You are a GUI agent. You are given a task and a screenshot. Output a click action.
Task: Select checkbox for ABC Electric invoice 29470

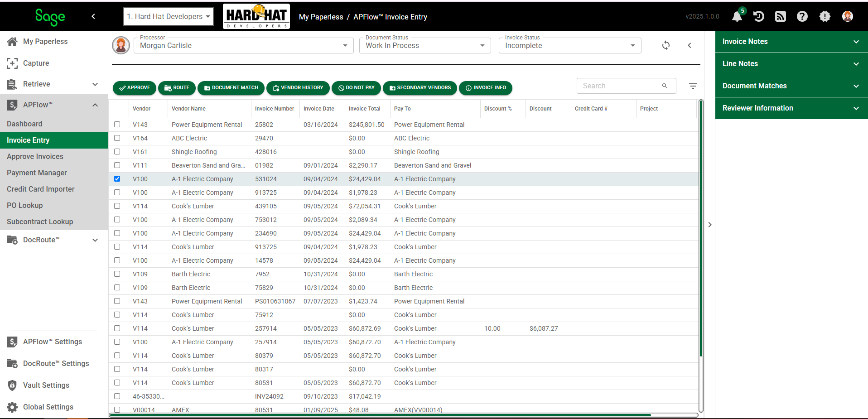point(117,138)
